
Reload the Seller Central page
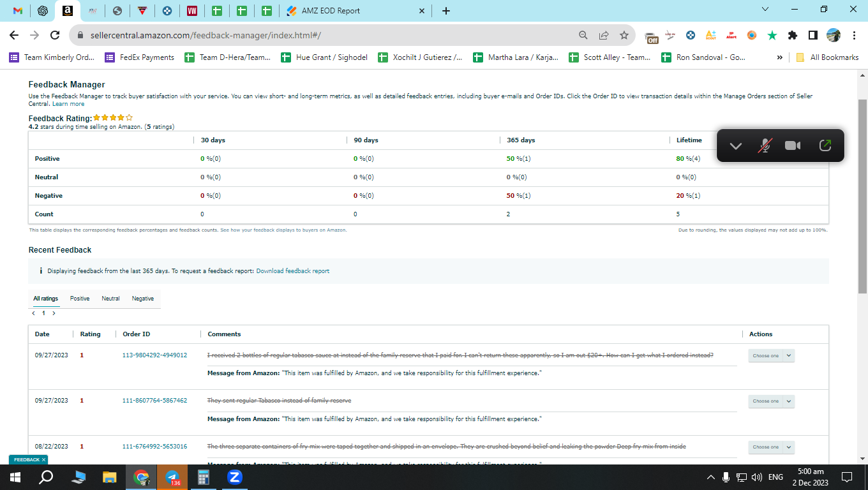55,35
